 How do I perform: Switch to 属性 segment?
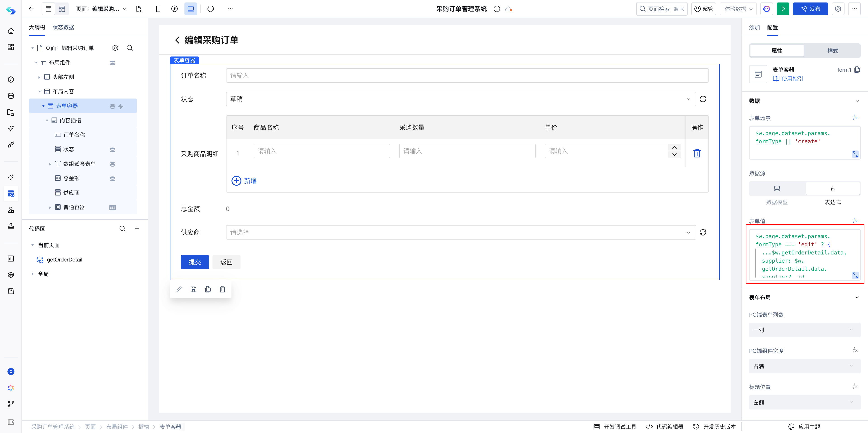777,51
